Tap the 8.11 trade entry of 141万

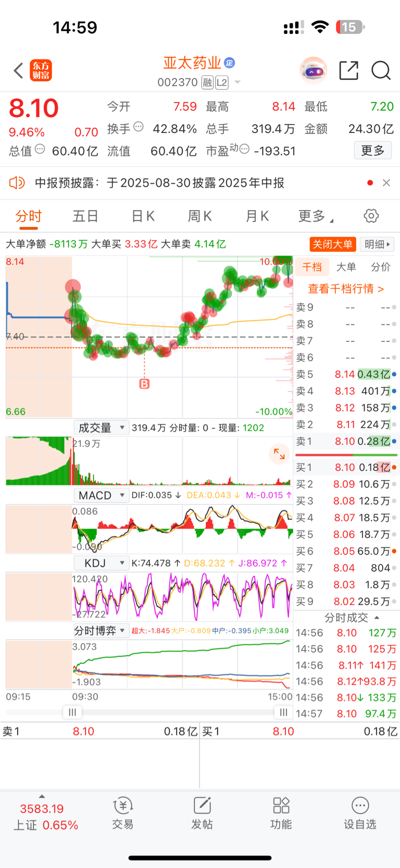pyautogui.click(x=346, y=665)
